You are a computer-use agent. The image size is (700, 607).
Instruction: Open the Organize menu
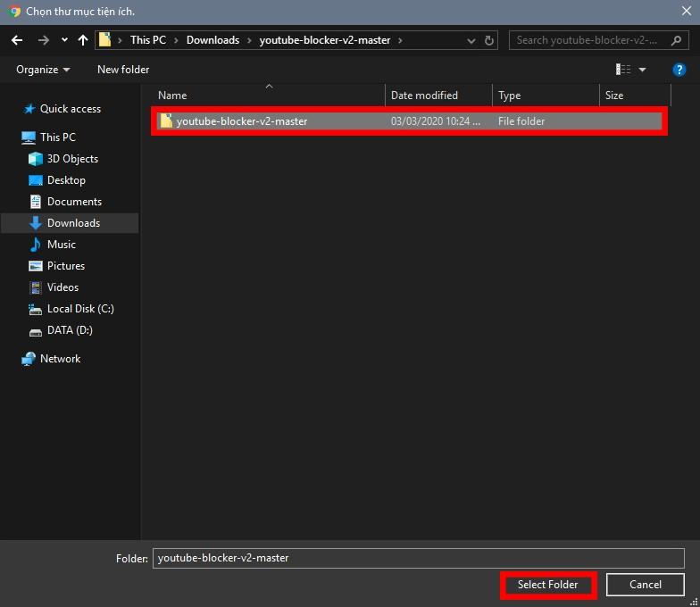43,70
